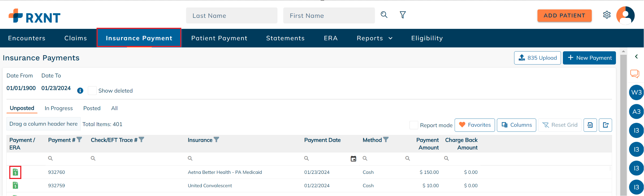This screenshot has width=644, height=196.
Task: Click the date range info icon
Action: [80, 91]
